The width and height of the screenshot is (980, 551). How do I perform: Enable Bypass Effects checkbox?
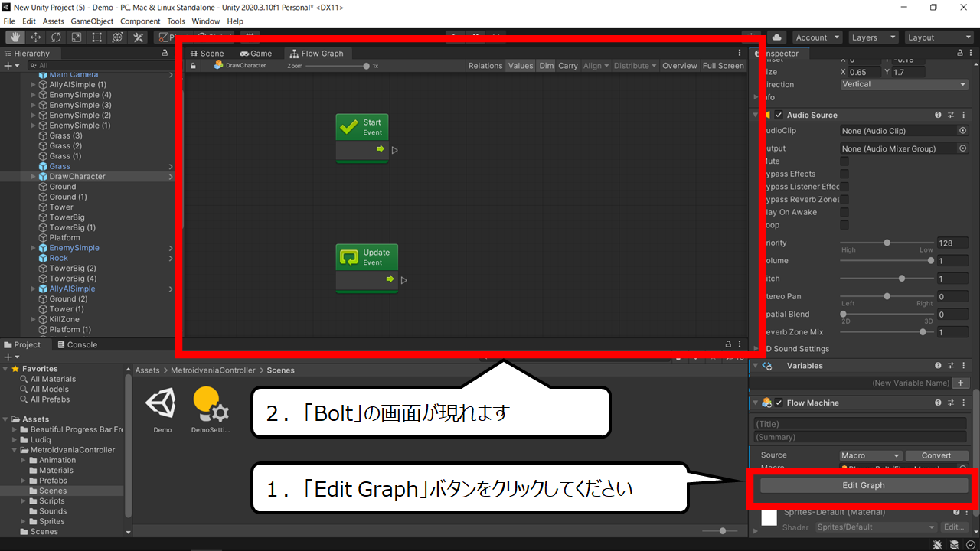pos(844,174)
